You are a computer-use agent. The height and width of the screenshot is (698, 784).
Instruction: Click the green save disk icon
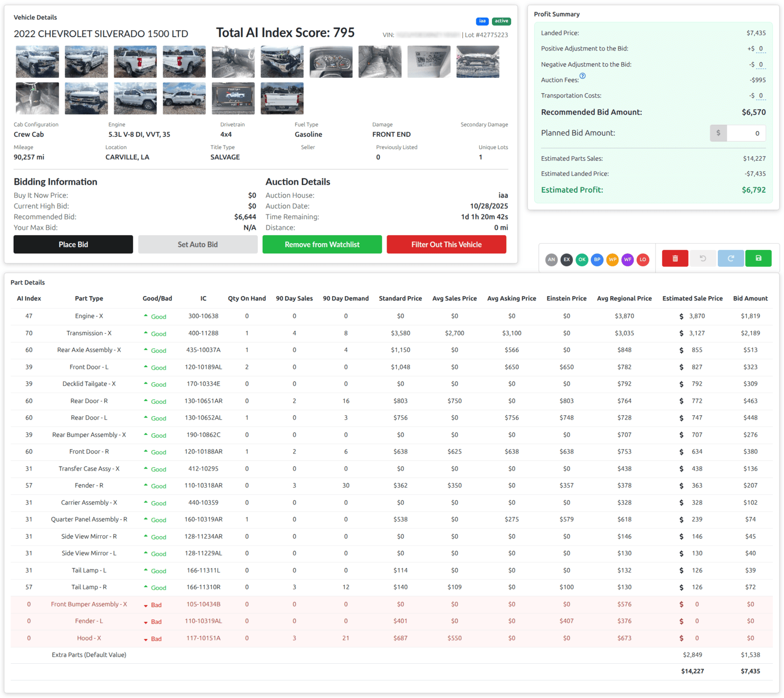coord(758,258)
